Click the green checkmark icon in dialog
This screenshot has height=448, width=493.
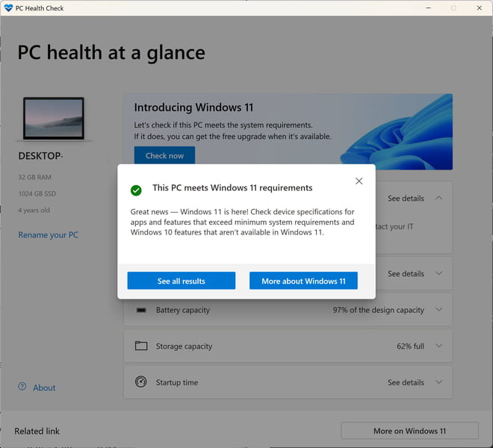(x=136, y=190)
